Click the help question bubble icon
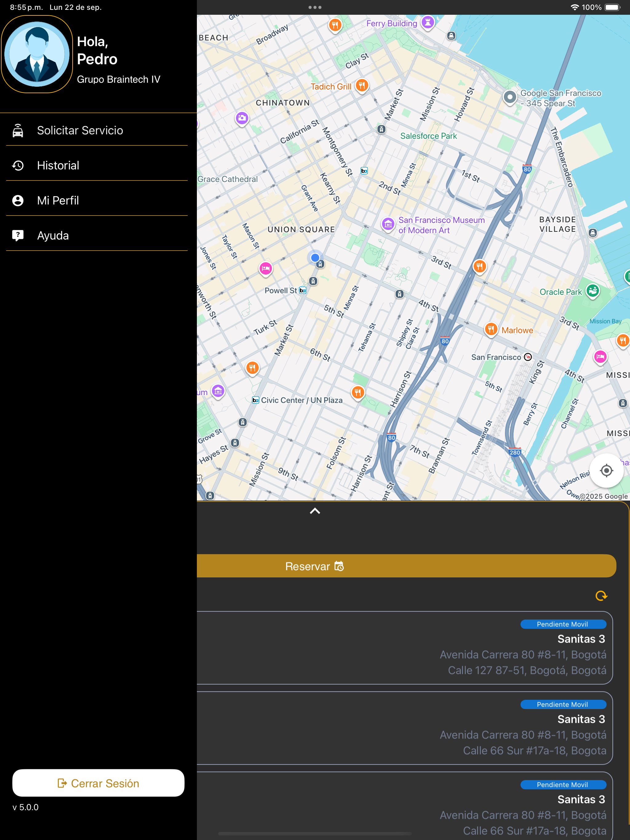 pos(18,236)
